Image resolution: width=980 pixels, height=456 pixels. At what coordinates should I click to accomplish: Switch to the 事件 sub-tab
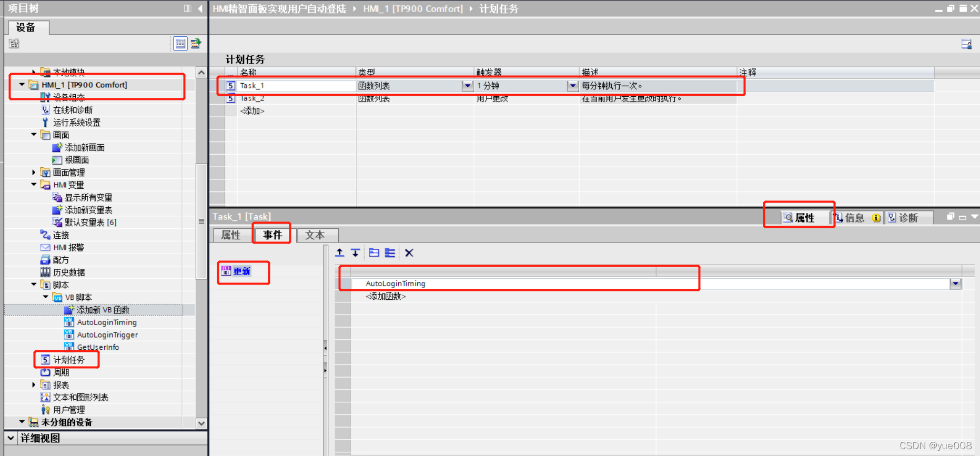[272, 235]
